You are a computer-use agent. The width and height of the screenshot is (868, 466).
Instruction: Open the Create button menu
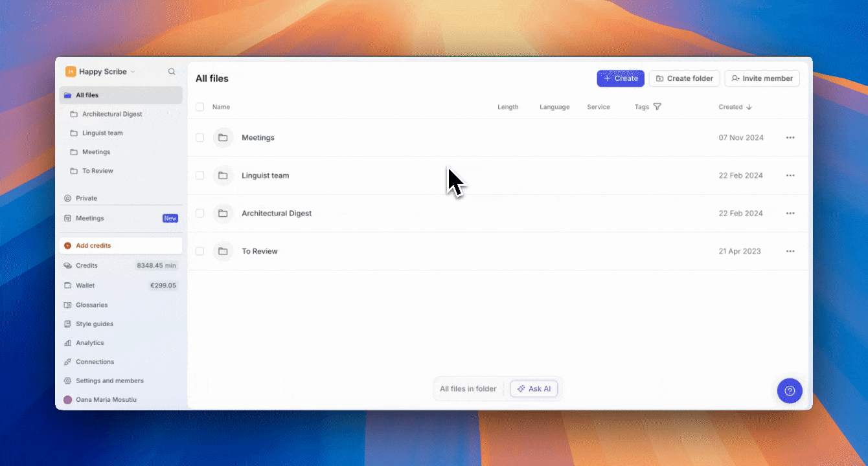[x=620, y=78]
